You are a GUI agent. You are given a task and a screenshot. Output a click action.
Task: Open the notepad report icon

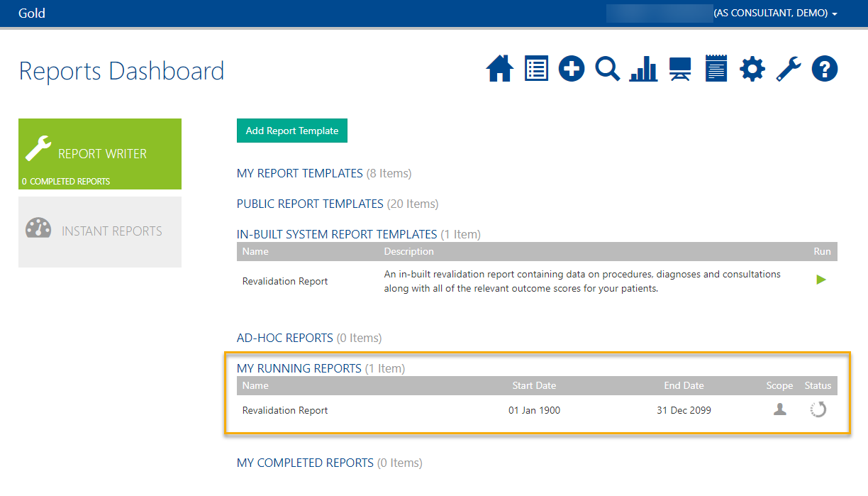[x=716, y=68]
